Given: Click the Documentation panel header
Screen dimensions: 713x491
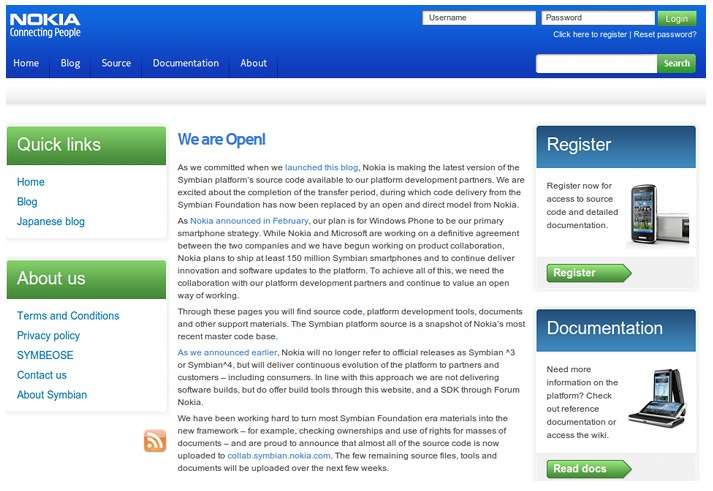Looking at the screenshot, I should [616, 330].
